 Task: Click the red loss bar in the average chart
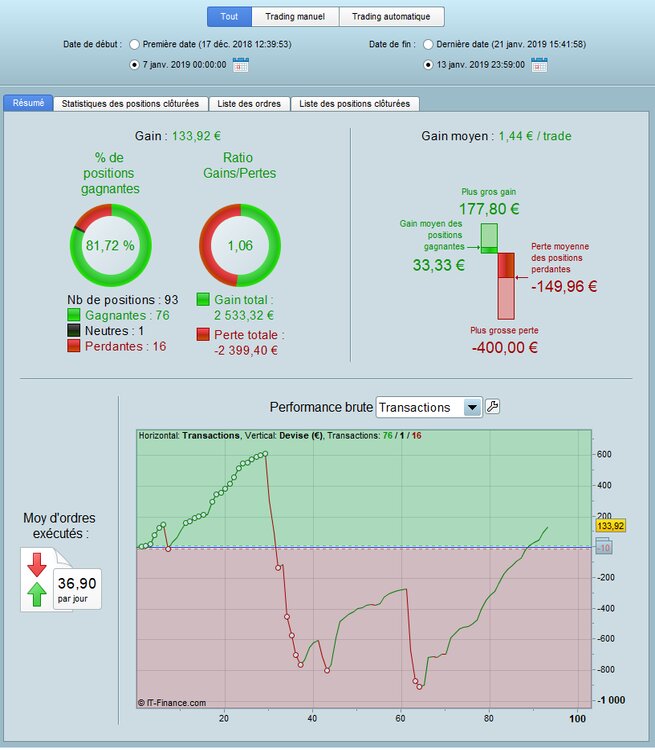(x=506, y=286)
